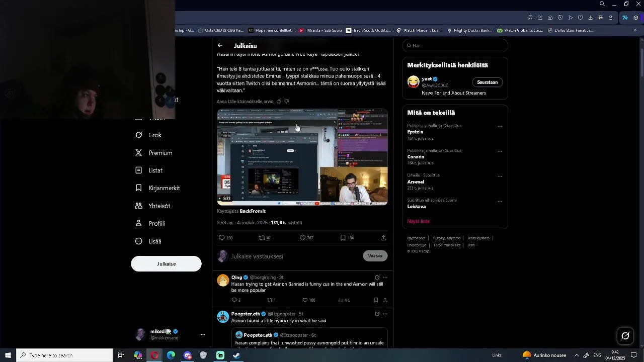The image size is (644, 362).
Task: Click reply icon with 290 replies
Action: tap(221, 238)
